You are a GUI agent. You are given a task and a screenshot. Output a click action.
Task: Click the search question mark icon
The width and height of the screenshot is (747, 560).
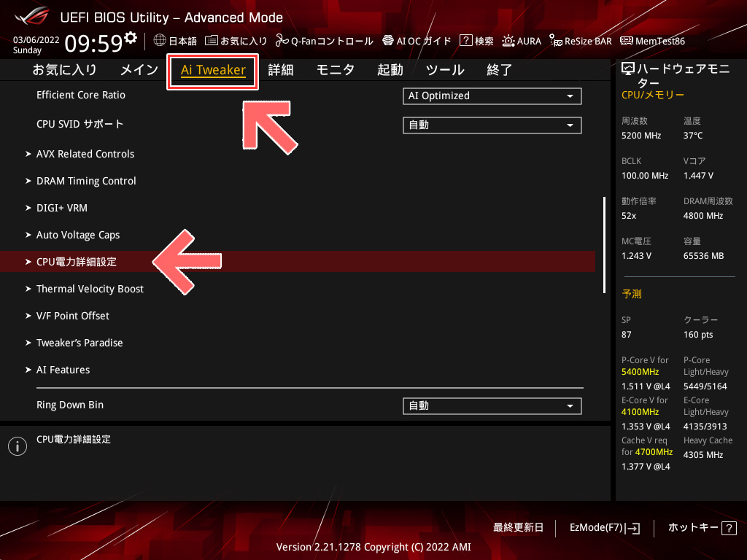point(465,41)
